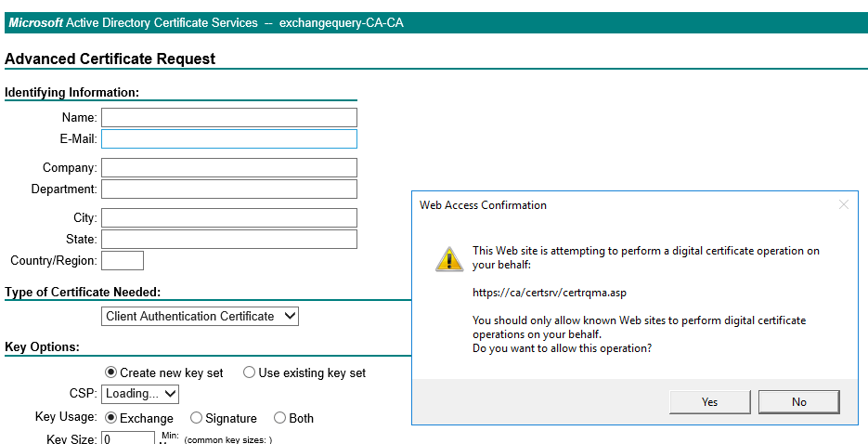
Task: Click the https://ca/certsrv/certrqma.asp URL text
Action: pos(550,293)
